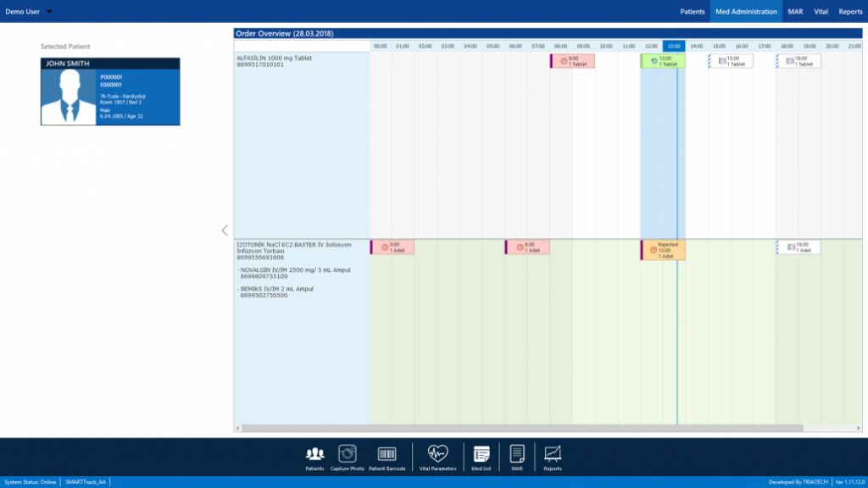
Task: Collapse the Selected Patient panel with left chevron
Action: pyautogui.click(x=224, y=230)
